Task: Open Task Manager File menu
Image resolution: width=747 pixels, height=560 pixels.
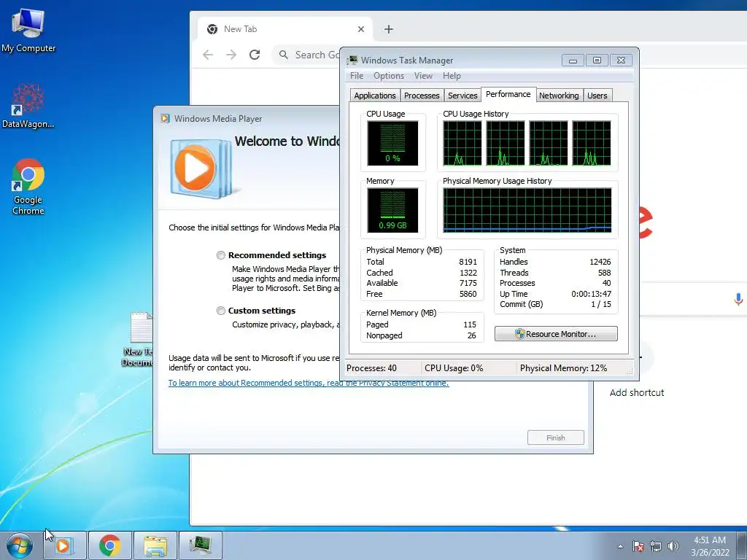Action: click(x=356, y=76)
